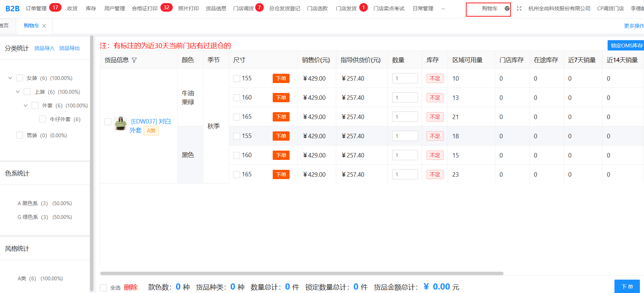Select the EDW037 product row checkbox
644x293 pixels.
coord(108,122)
